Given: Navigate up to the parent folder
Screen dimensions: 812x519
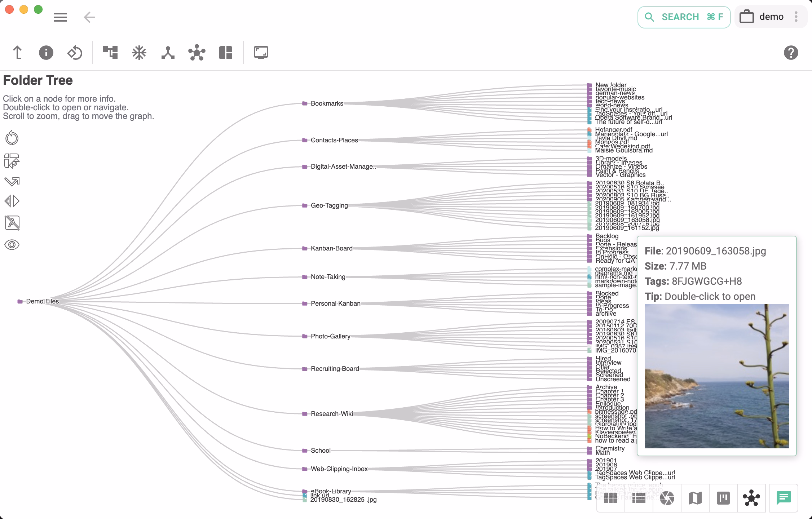Looking at the screenshot, I should (x=17, y=52).
